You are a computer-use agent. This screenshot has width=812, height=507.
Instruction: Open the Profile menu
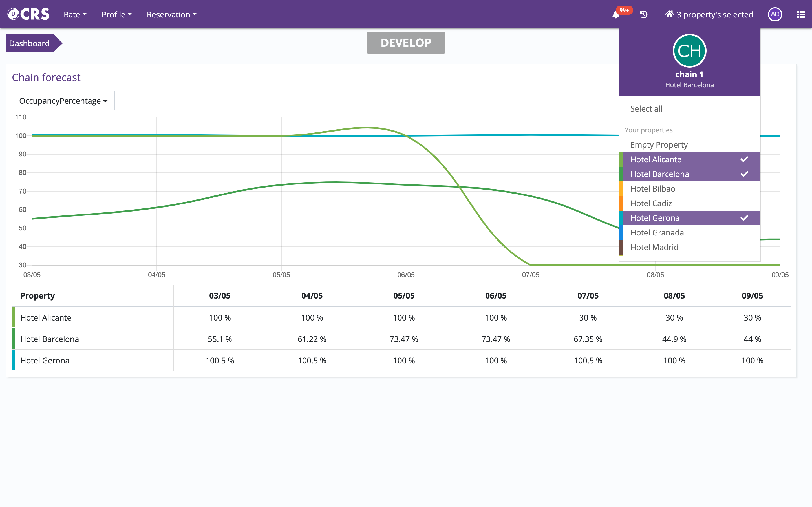coord(116,14)
